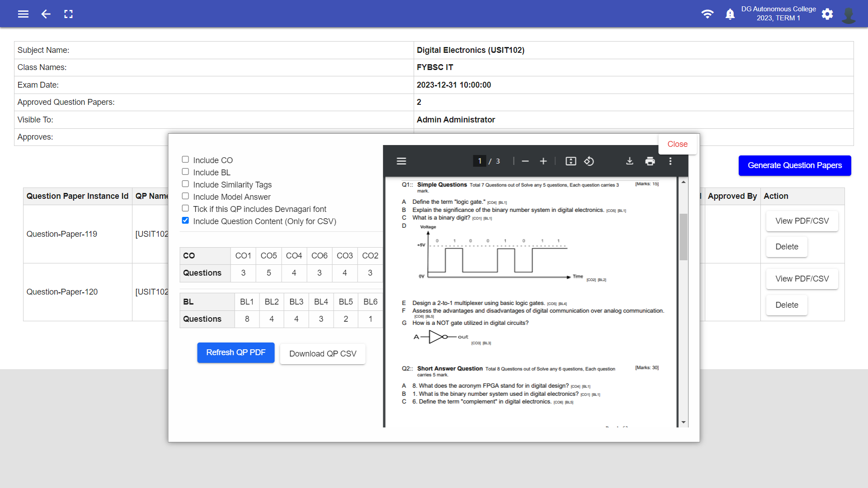Toggle fullscreen mode icon
The height and width of the screenshot is (488, 868).
(x=68, y=14)
